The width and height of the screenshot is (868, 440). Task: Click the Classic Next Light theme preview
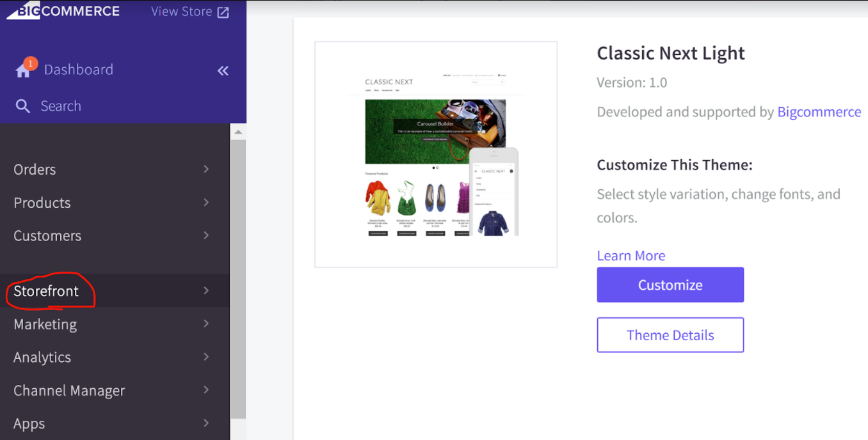coord(436,154)
